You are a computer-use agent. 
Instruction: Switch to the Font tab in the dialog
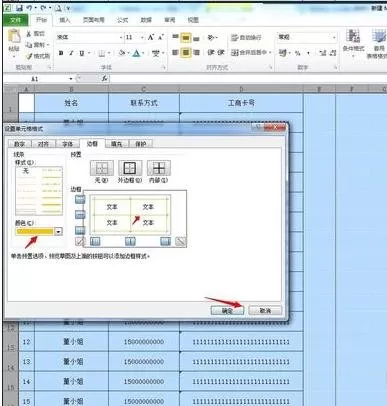(x=67, y=144)
